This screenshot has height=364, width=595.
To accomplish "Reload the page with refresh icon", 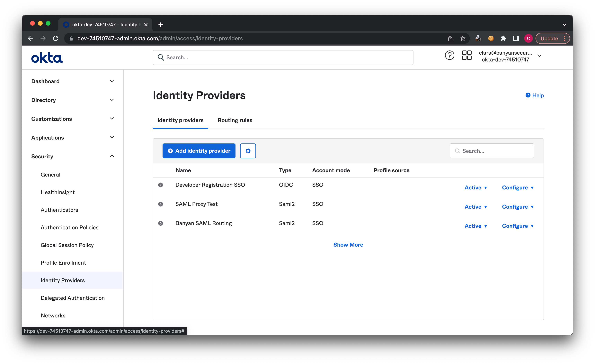I will pyautogui.click(x=56, y=38).
